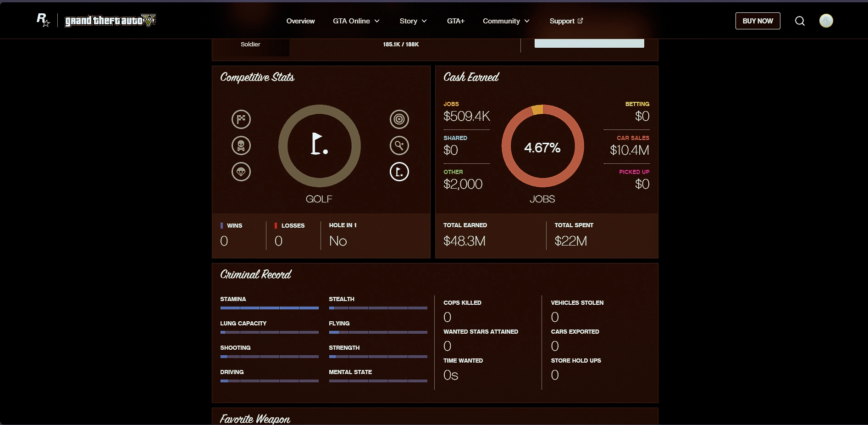Go to the Overview page
The image size is (868, 425).
coord(300,21)
